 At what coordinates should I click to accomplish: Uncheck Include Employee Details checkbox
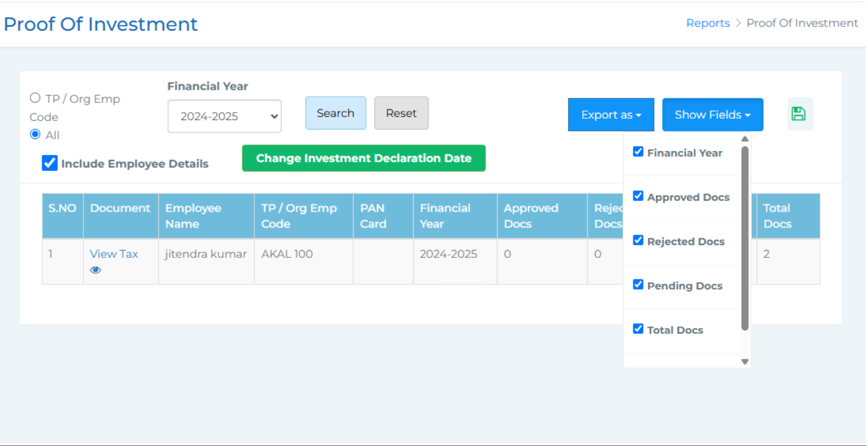point(50,163)
